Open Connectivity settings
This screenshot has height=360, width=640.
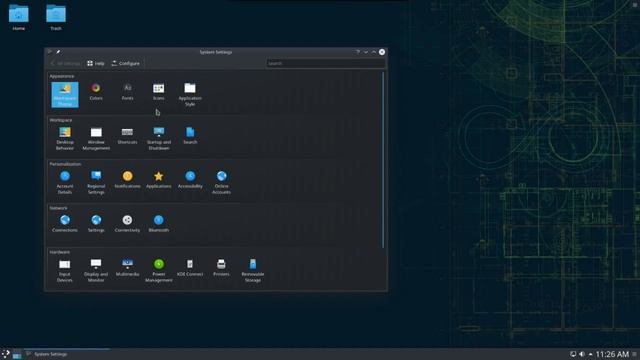click(x=127, y=224)
